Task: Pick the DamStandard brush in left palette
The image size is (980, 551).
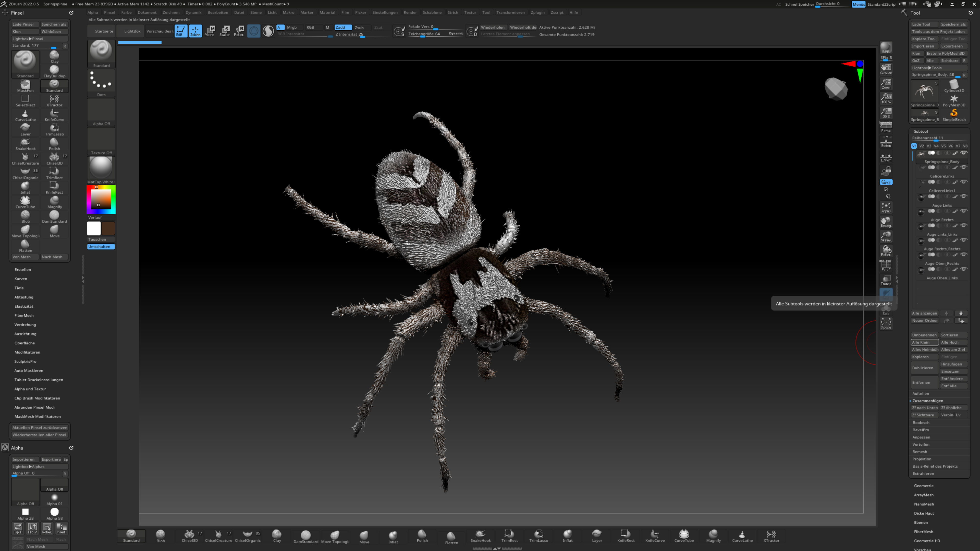Action: point(54,217)
